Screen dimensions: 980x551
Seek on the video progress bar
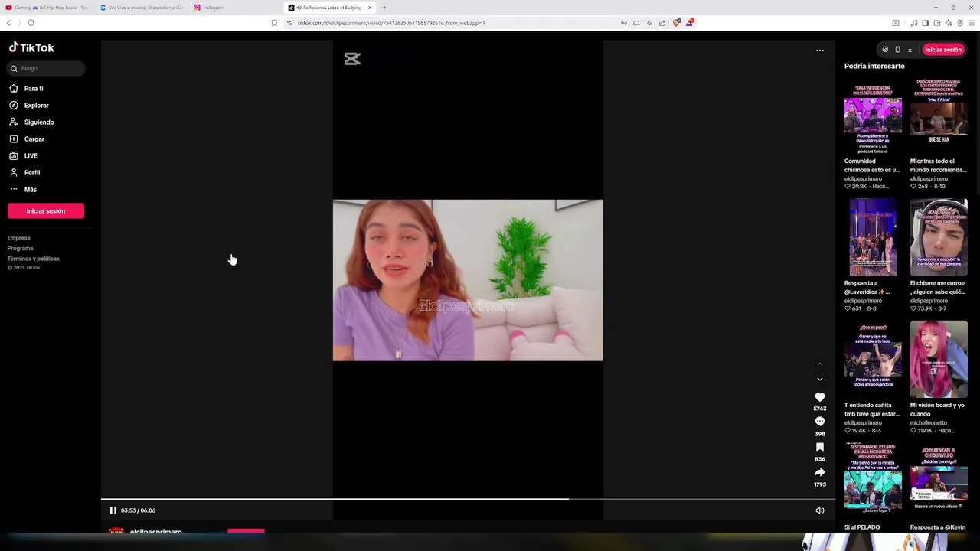468,500
